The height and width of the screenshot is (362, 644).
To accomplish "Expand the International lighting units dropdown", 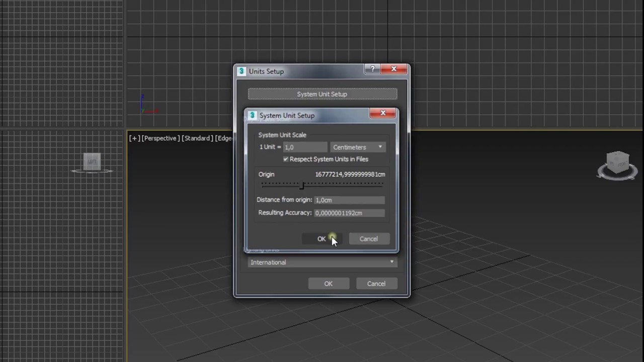I will (322, 262).
